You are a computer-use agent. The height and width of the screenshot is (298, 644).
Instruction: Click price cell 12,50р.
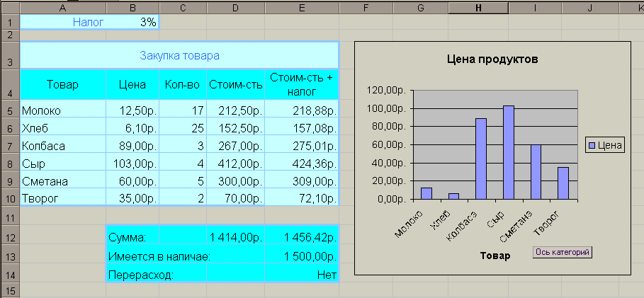click(132, 110)
